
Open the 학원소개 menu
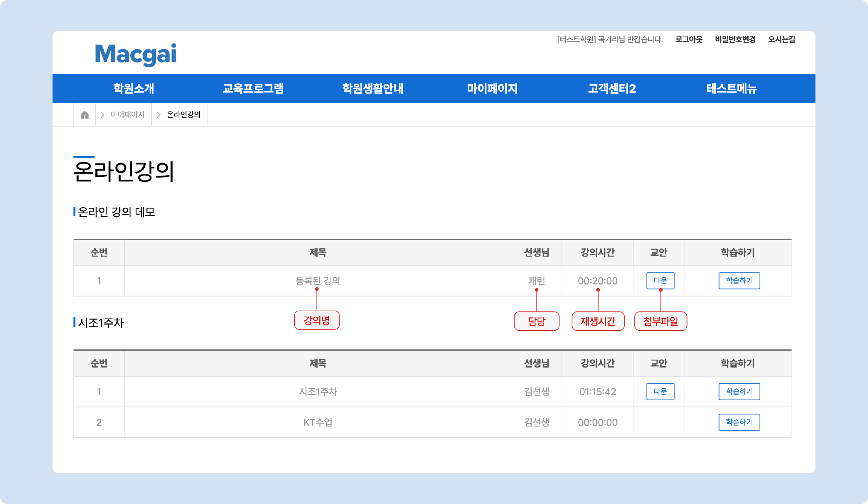point(134,89)
